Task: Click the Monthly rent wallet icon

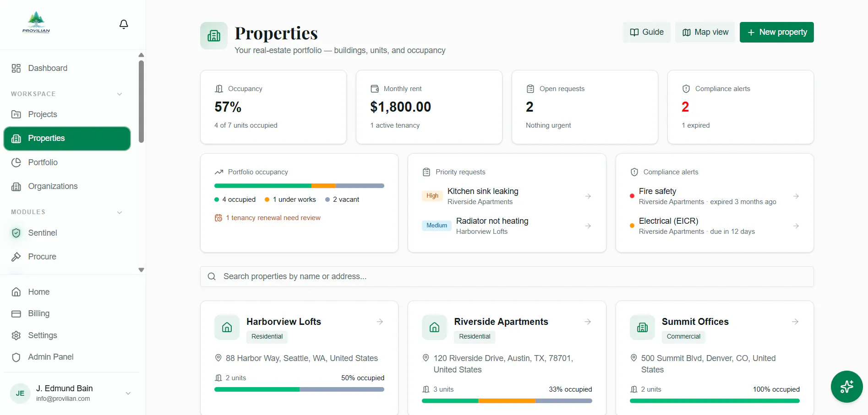Action: tap(375, 89)
